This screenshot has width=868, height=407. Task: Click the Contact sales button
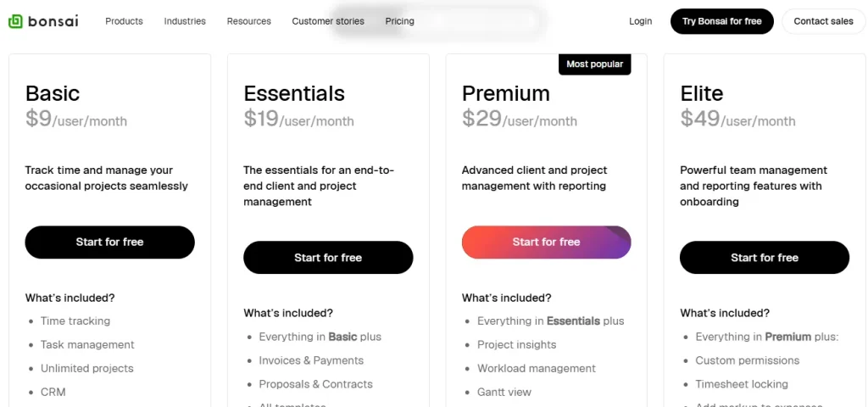click(823, 21)
